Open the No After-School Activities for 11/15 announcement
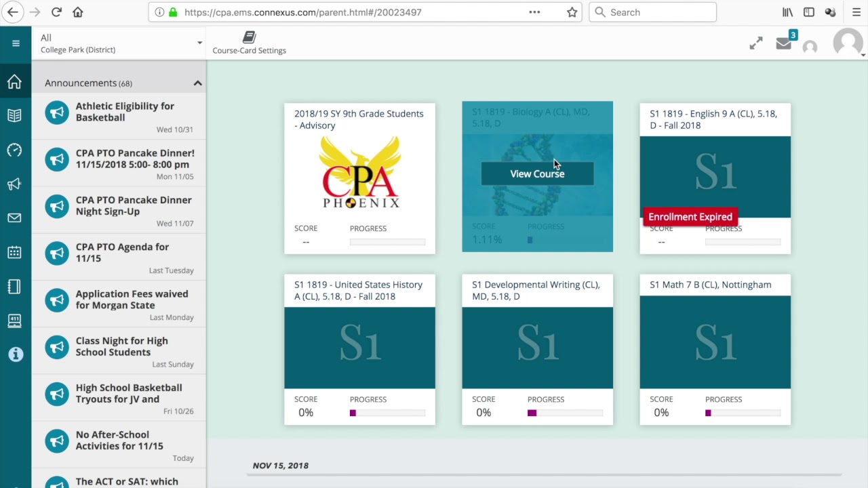The width and height of the screenshot is (868, 488). tap(119, 443)
